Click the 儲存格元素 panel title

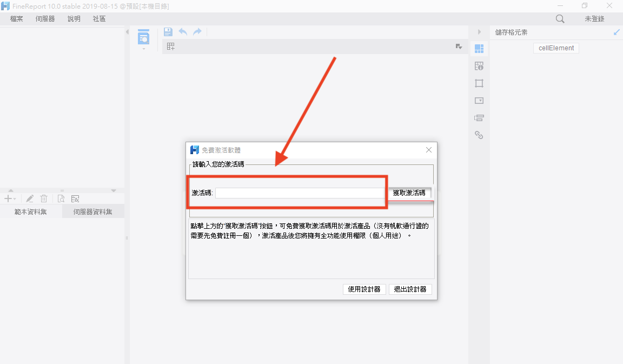click(x=512, y=32)
